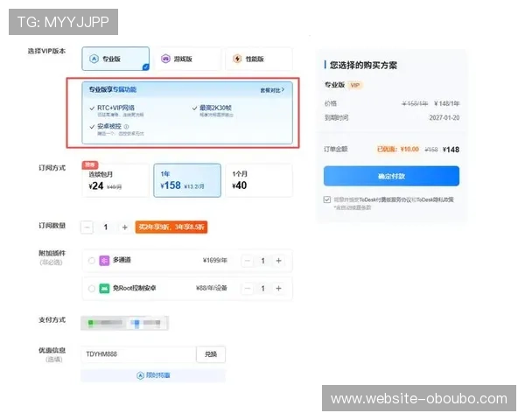
Task: Click the green 免Root控制安卓 android icon
Action: click(104, 289)
